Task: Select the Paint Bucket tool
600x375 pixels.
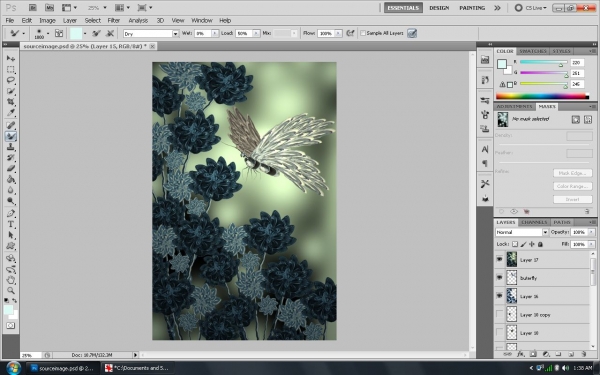Action: 11,179
